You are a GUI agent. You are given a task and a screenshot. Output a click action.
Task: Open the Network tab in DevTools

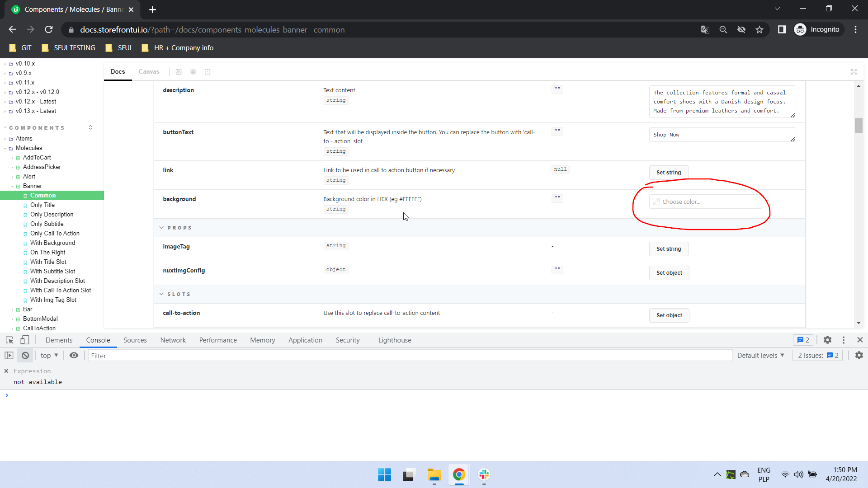173,340
